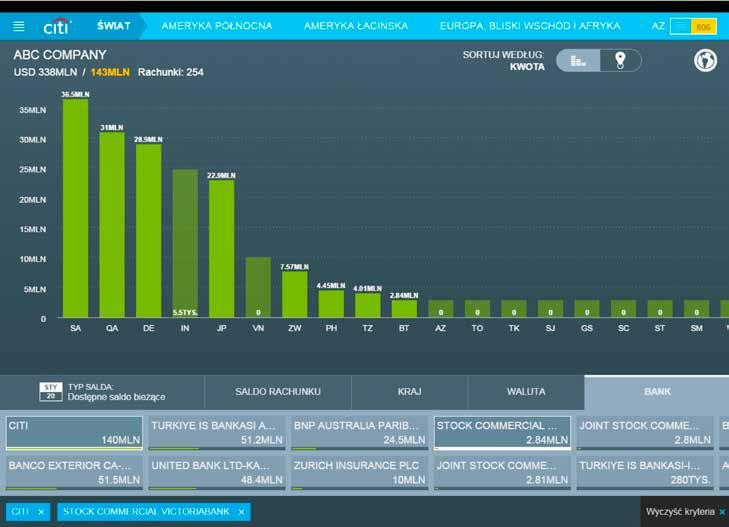Image resolution: width=729 pixels, height=527 pixels.
Task: Open the hamburger menu icon
Action: coord(19,26)
